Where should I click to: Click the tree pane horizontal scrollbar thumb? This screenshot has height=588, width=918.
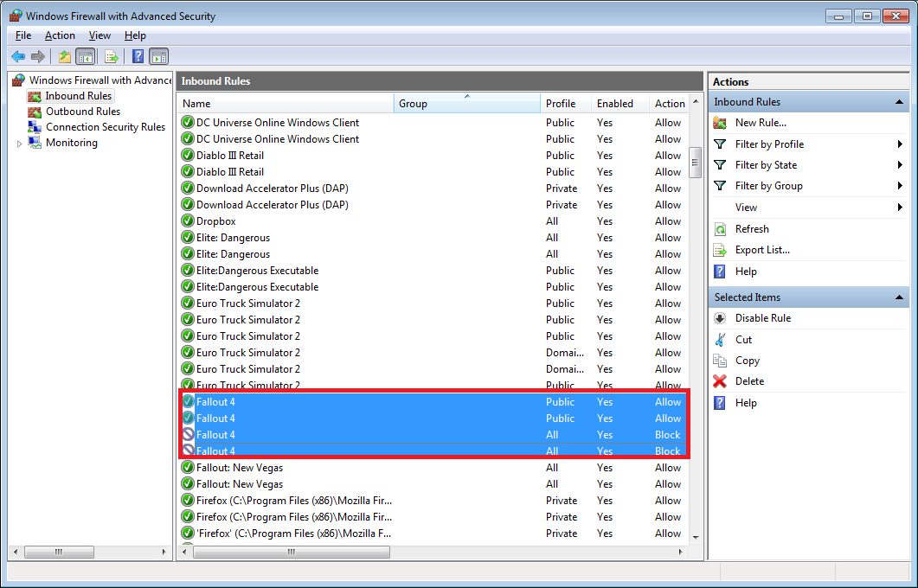(x=59, y=552)
